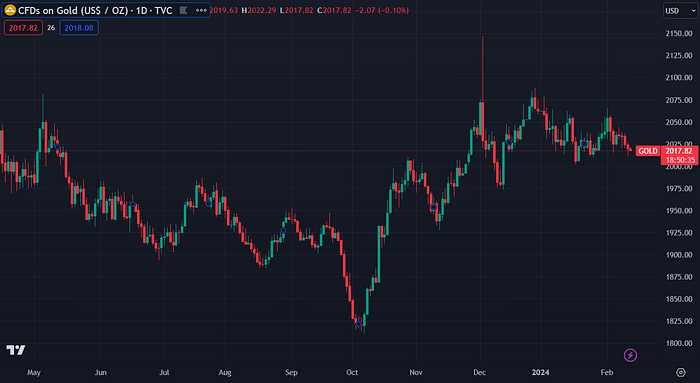The height and width of the screenshot is (383, 700).
Task: Click the 2150.00 price axis label
Action: [x=679, y=33]
